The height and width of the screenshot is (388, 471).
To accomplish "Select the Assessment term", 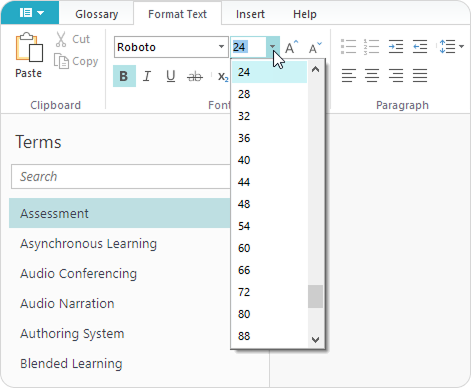I will [120, 213].
